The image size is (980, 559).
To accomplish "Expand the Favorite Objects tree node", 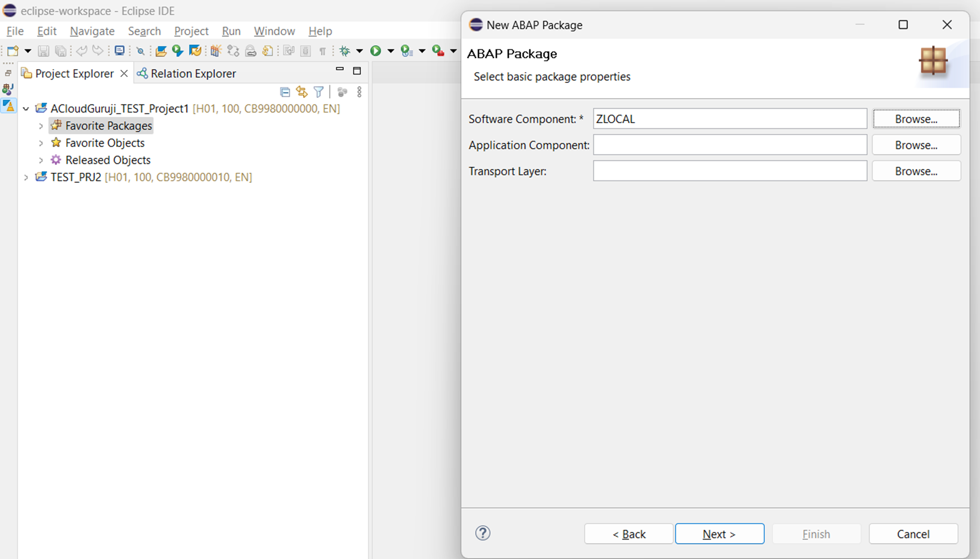I will pyautogui.click(x=41, y=143).
